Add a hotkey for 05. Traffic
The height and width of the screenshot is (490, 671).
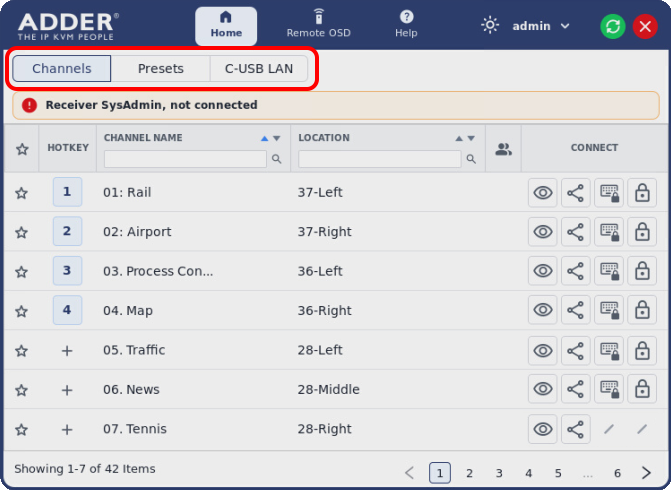(67, 351)
